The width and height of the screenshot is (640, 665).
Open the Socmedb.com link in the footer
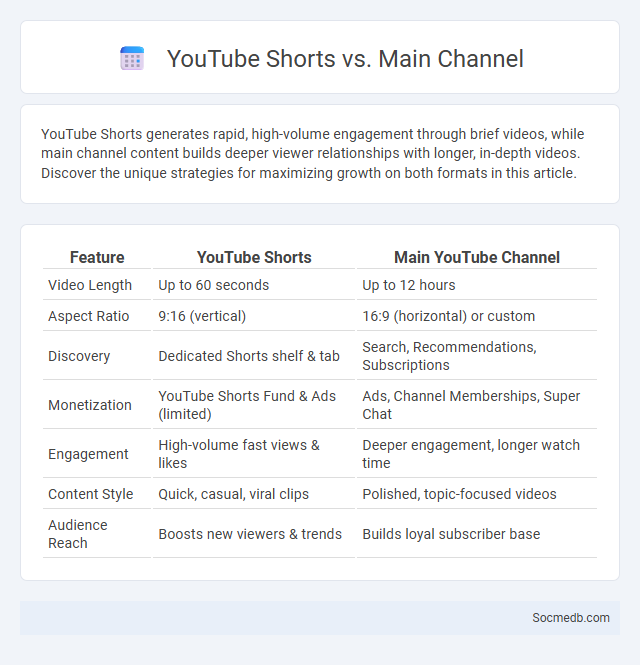pos(571,618)
